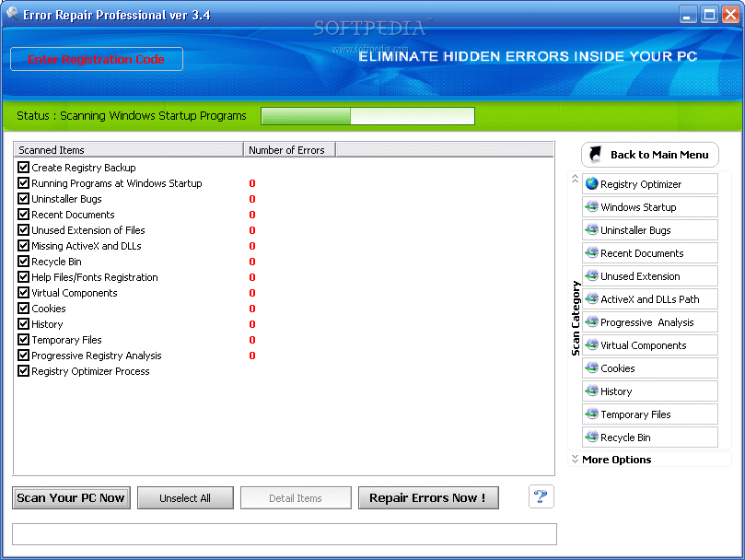Image resolution: width=745 pixels, height=560 pixels.
Task: Click the magnifier app icon in title bar
Action: pyautogui.click(x=12, y=13)
